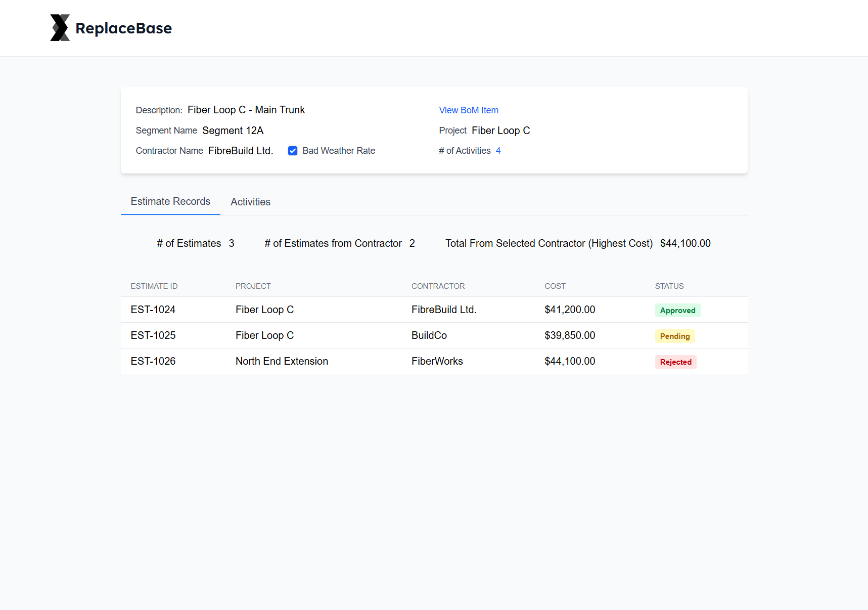Click the blue activities count 4
Screen dimensions: 868x610
click(498, 150)
